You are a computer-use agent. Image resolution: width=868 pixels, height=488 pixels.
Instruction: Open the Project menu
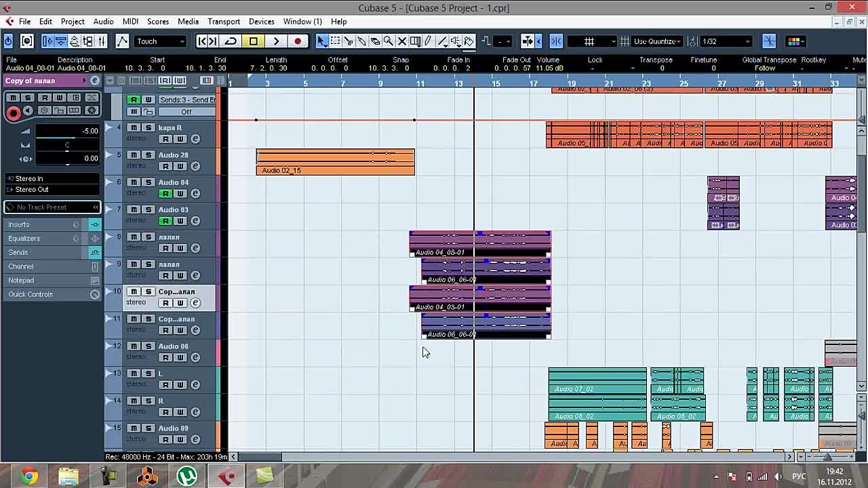click(x=73, y=22)
